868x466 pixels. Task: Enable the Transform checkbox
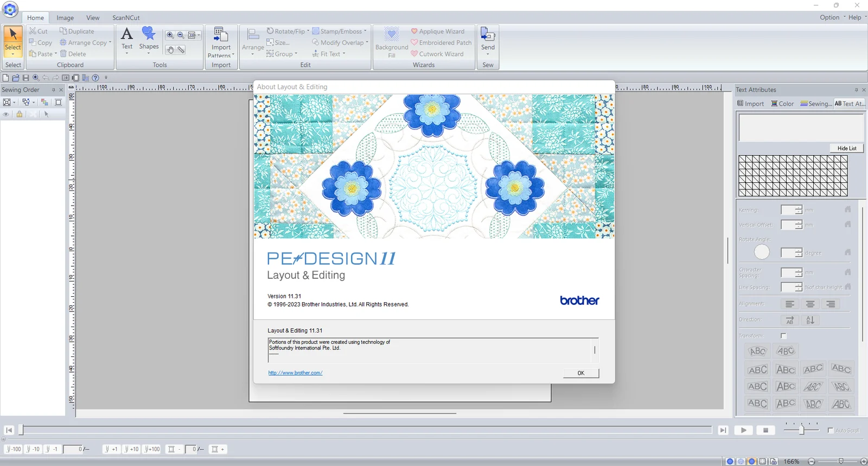click(783, 336)
